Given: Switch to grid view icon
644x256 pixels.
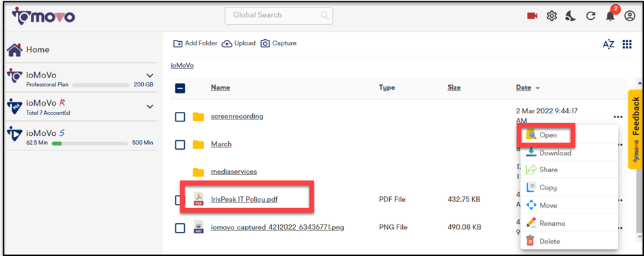Looking at the screenshot, I should click(x=627, y=44).
